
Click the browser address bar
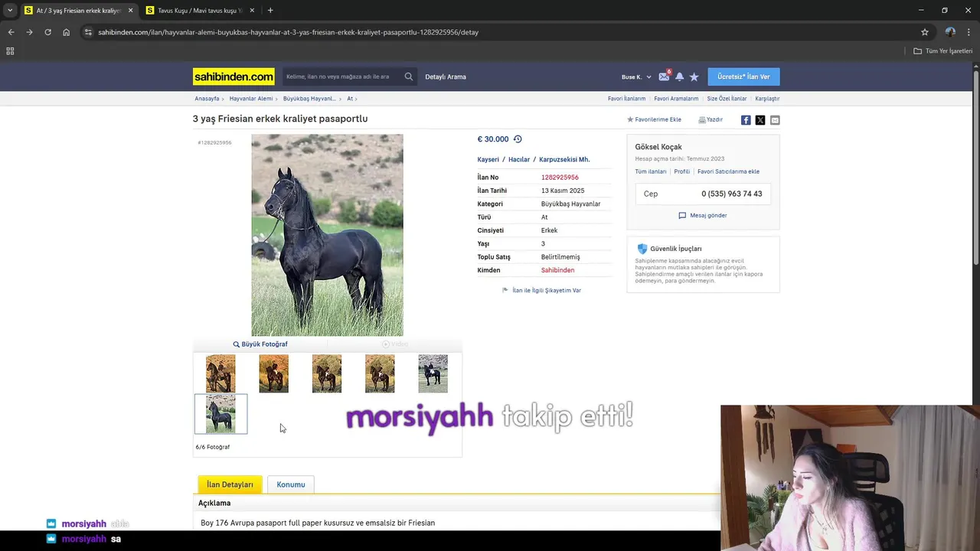[498, 32]
